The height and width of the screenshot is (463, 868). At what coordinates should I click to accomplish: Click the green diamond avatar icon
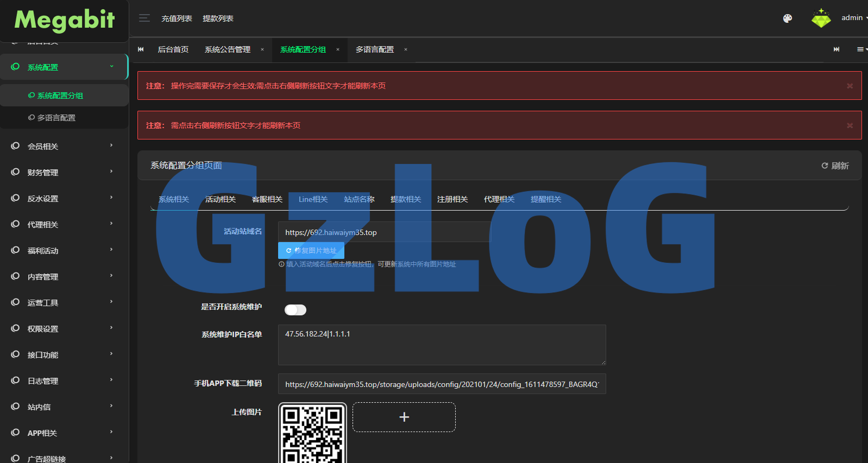tap(821, 18)
